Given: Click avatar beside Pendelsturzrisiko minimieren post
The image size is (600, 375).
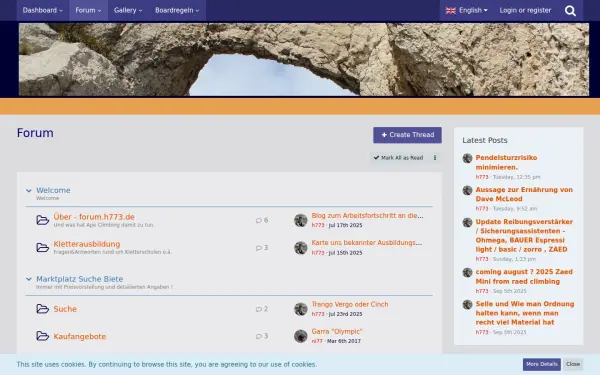Looking at the screenshot, I should pos(467,158).
